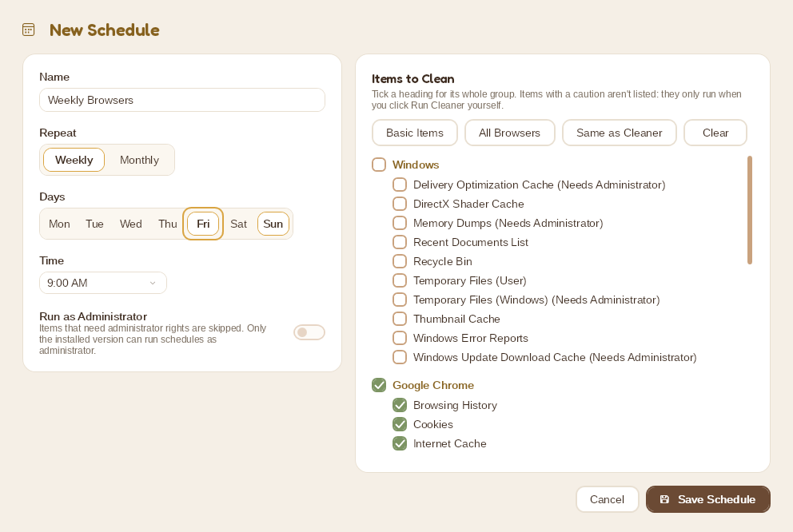Select the Monthly repeat option
Screen dimensions: 793x532
pos(139,160)
